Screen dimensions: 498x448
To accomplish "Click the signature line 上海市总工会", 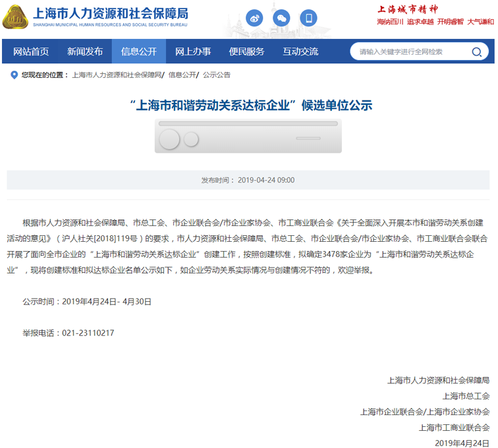I will click(x=466, y=396).
